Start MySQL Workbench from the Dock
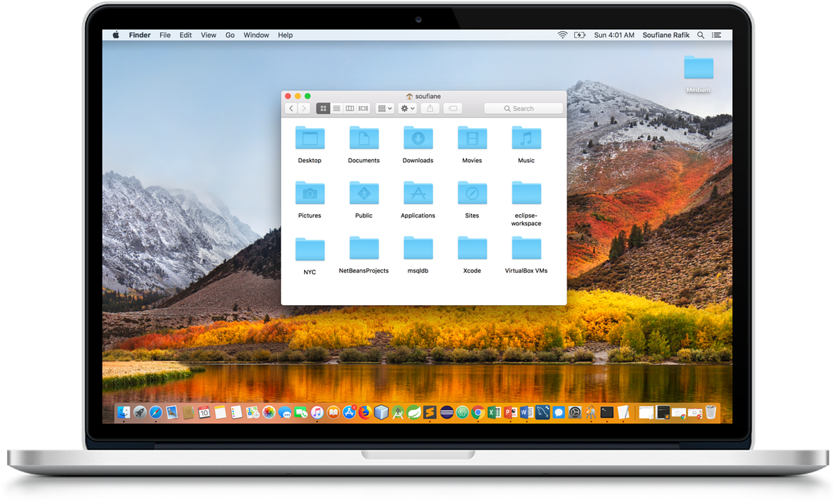Image resolution: width=835 pixels, height=504 pixels. tap(543, 412)
